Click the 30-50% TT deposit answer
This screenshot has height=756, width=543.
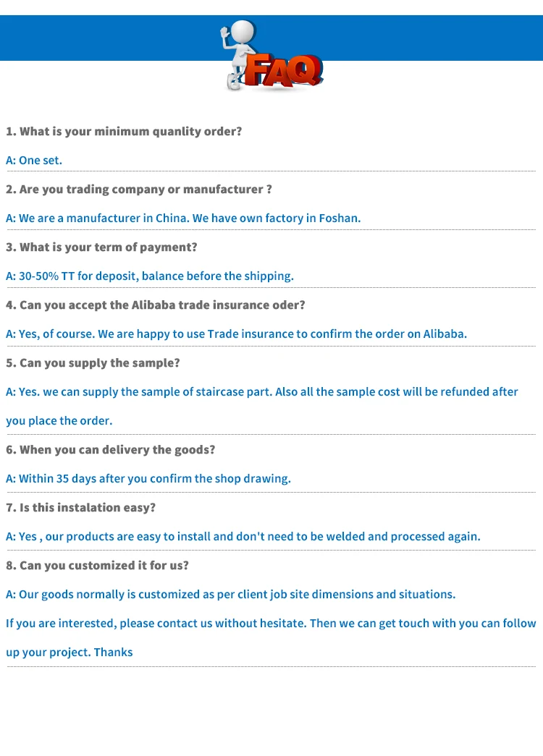point(150,276)
